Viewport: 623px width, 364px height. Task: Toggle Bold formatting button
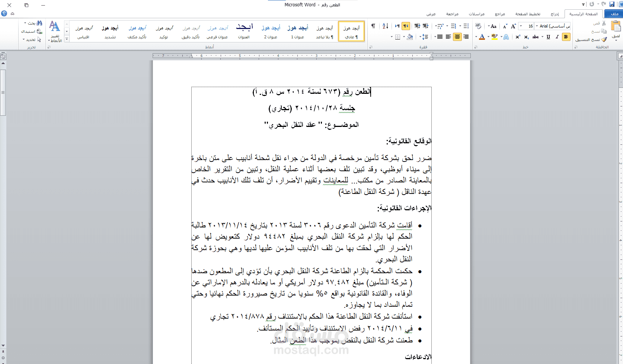click(x=566, y=37)
